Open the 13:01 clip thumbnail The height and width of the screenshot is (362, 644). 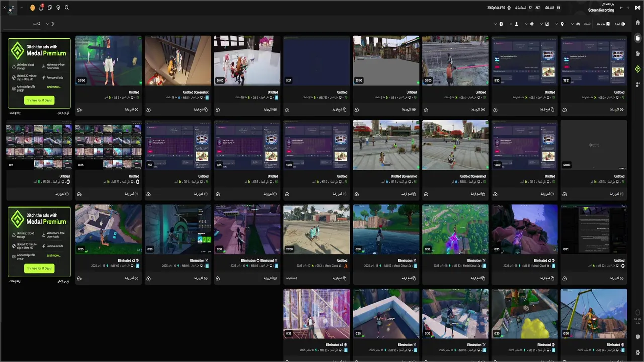pyautogui.click(x=316, y=145)
